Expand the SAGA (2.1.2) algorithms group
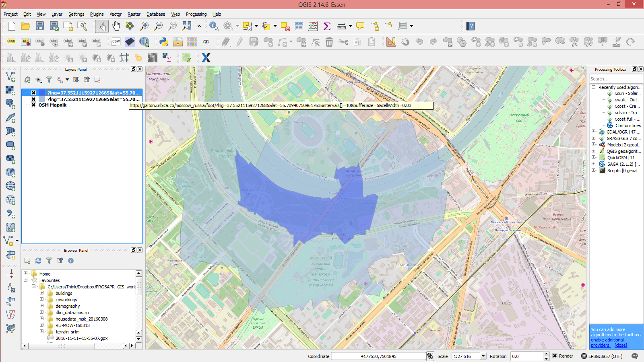 (594, 164)
